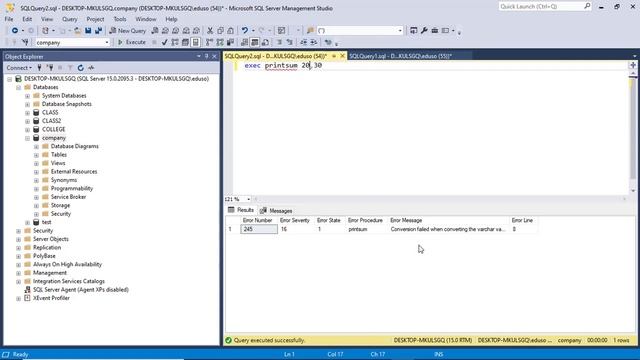Screen dimensions: 640x360
Task: Click the Undo arrow icon
Action: tap(244, 31)
